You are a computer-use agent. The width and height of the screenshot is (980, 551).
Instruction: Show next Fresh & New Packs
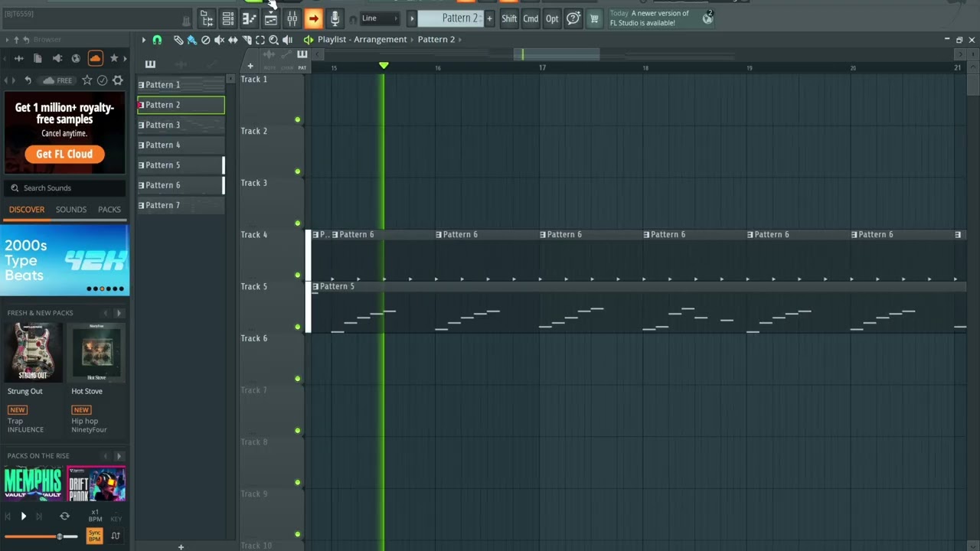[119, 313]
